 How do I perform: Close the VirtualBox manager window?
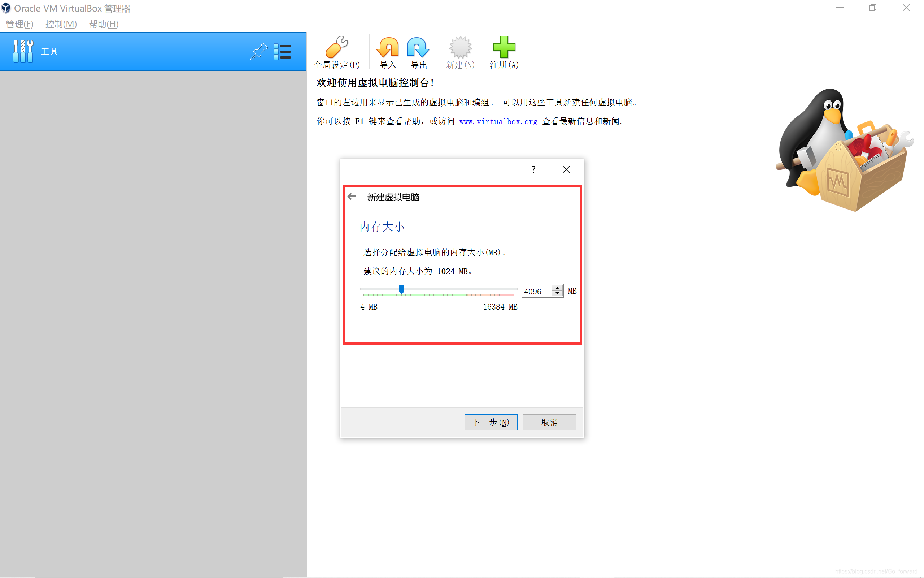pos(906,8)
